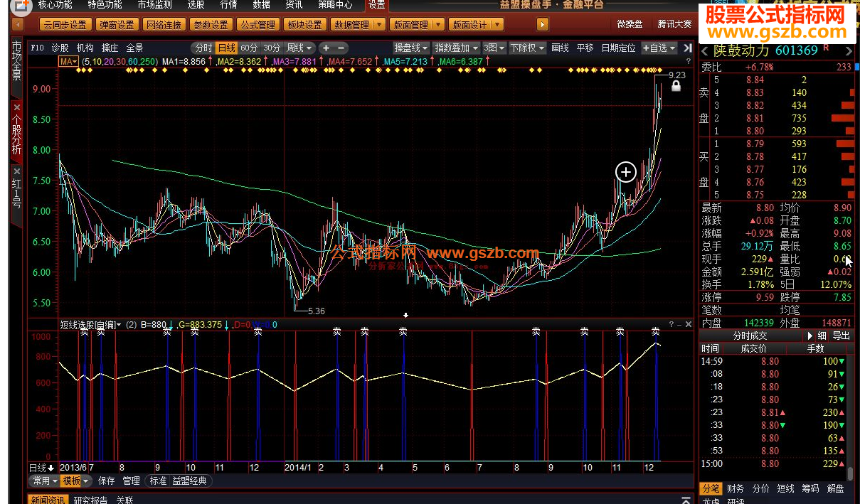
Task: Switch the chart to the 分时 view
Action: (203, 48)
